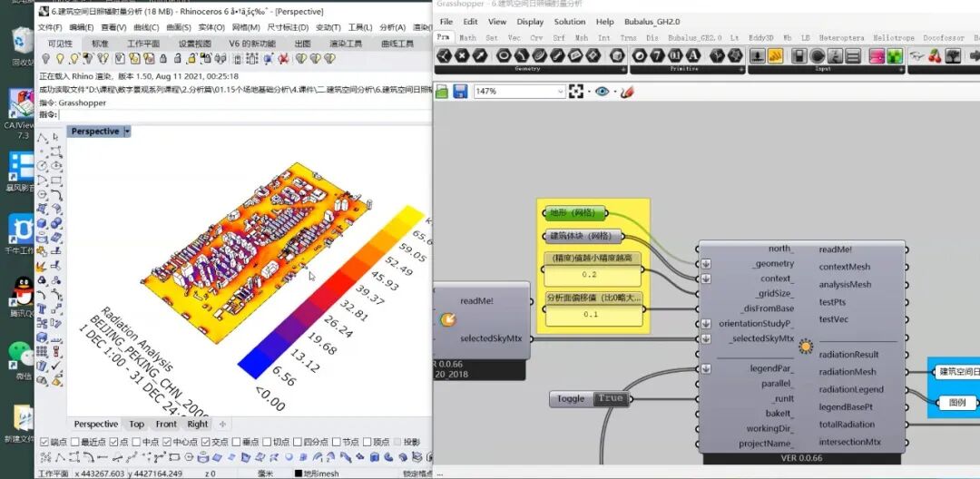The width and height of the screenshot is (980, 479).
Task: Open the Rhino 曲面(S) menu
Action: click(x=178, y=27)
